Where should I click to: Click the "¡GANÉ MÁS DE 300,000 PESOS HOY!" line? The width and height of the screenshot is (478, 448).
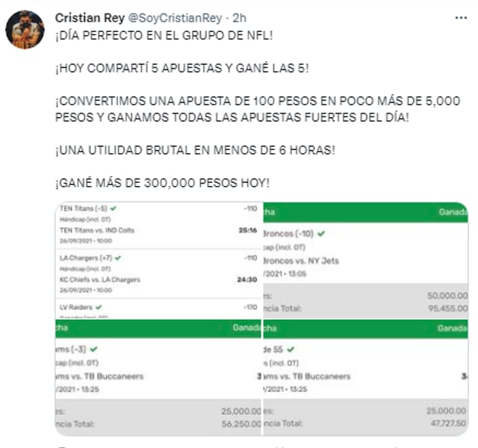[x=162, y=183]
